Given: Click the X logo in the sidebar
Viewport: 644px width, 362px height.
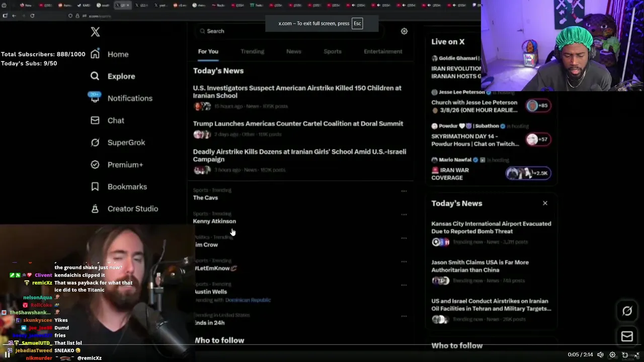Looking at the screenshot, I should pyautogui.click(x=95, y=32).
